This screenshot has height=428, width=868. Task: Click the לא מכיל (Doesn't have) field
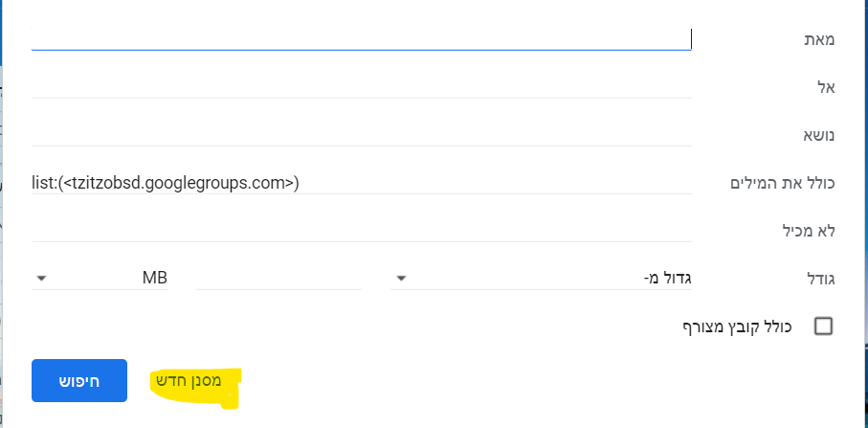pyautogui.click(x=361, y=230)
